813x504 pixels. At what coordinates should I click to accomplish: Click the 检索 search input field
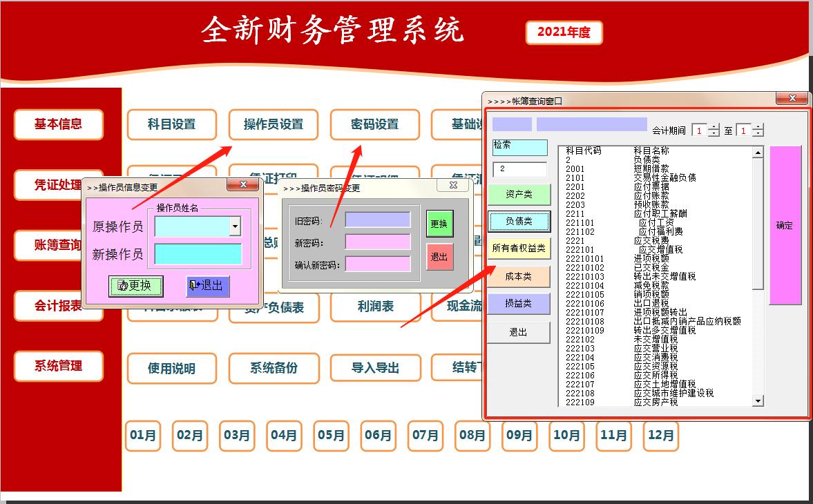pyautogui.click(x=522, y=147)
